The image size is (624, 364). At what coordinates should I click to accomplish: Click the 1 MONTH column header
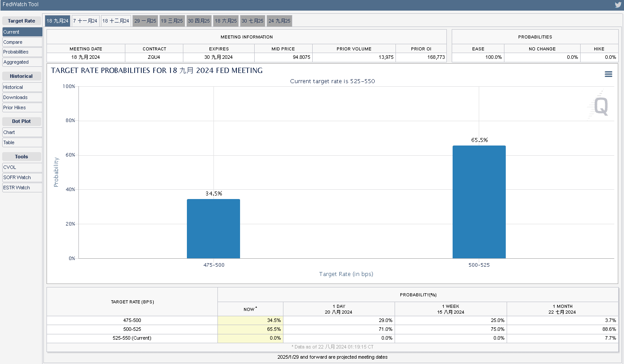point(562,309)
